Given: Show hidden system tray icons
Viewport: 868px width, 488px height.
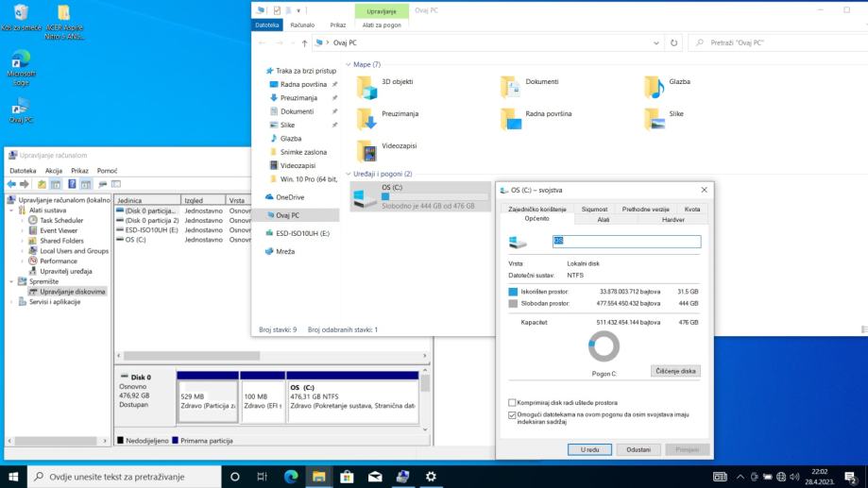Looking at the screenshot, I should tap(740, 477).
